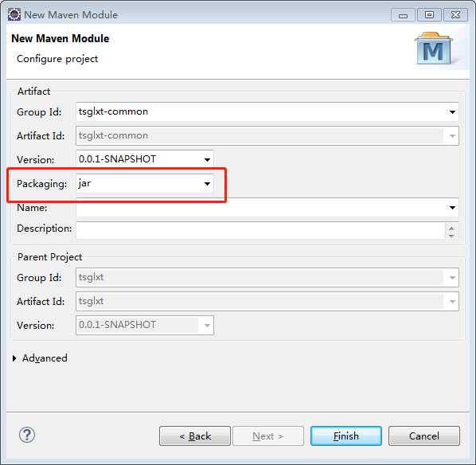Viewport: 476px width, 465px height.
Task: Click the Parent Project group title
Action: click(x=50, y=257)
